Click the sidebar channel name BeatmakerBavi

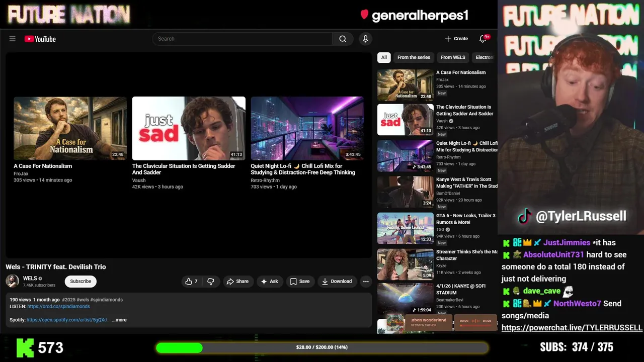point(450,300)
